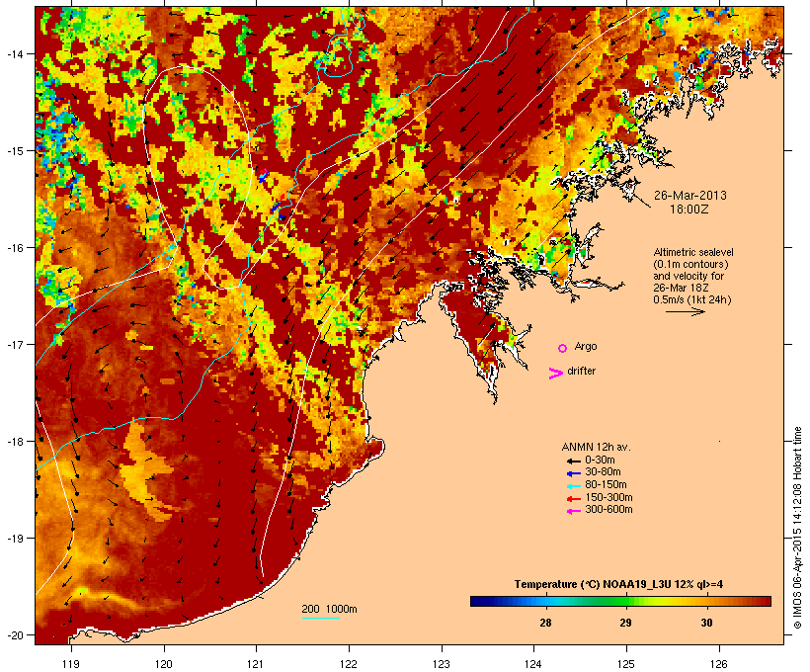Click the temperature color bar near 30

tap(706, 601)
